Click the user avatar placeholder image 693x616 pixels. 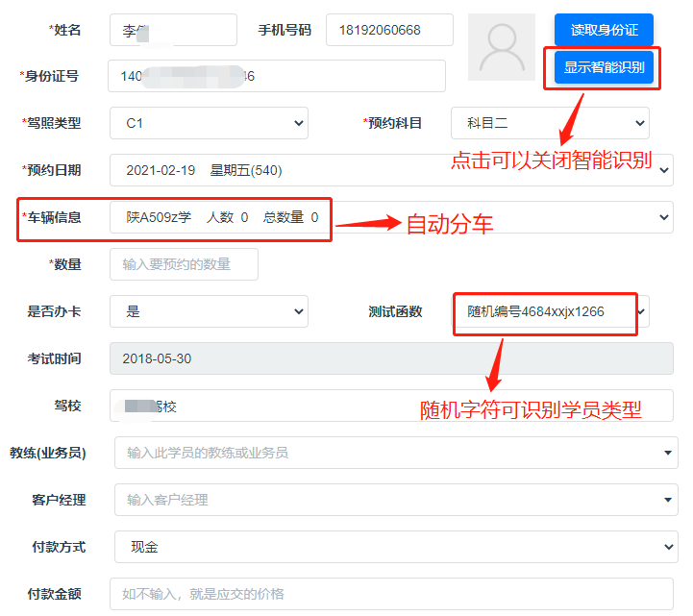[501, 47]
